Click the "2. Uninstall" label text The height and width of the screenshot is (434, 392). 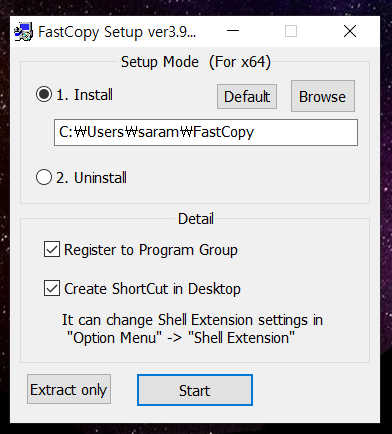pyautogui.click(x=91, y=178)
